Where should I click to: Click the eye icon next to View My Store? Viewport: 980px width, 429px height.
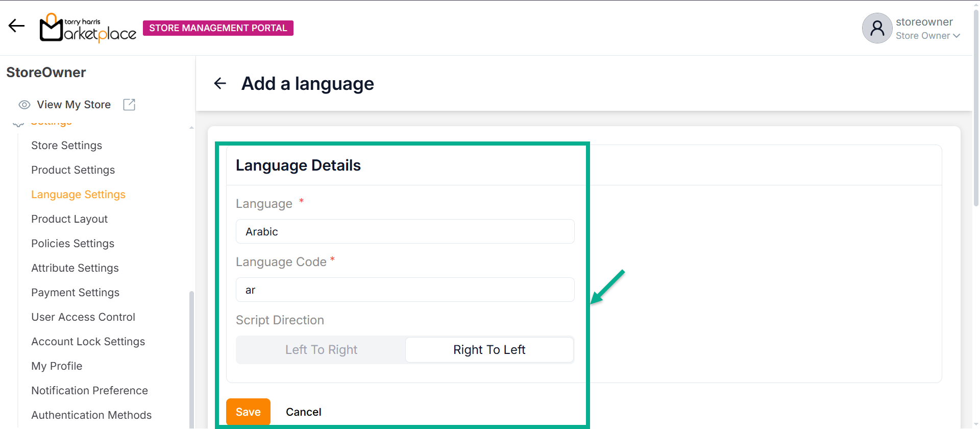[x=24, y=105]
